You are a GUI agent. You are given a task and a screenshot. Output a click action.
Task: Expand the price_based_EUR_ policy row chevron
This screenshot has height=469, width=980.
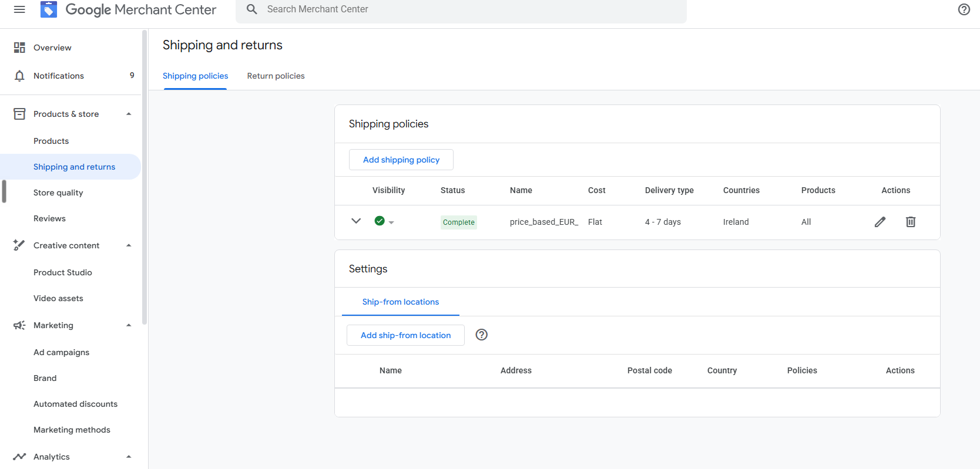[x=356, y=221]
